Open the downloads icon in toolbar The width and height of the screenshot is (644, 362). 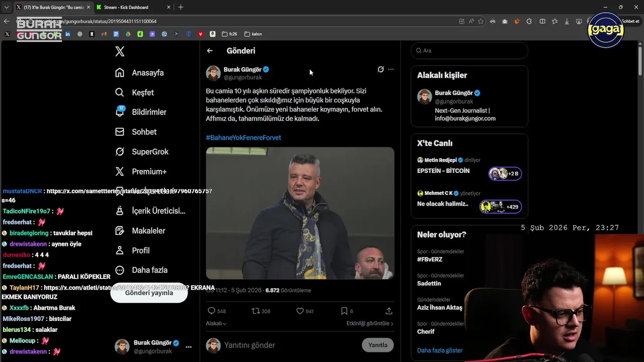click(567, 21)
